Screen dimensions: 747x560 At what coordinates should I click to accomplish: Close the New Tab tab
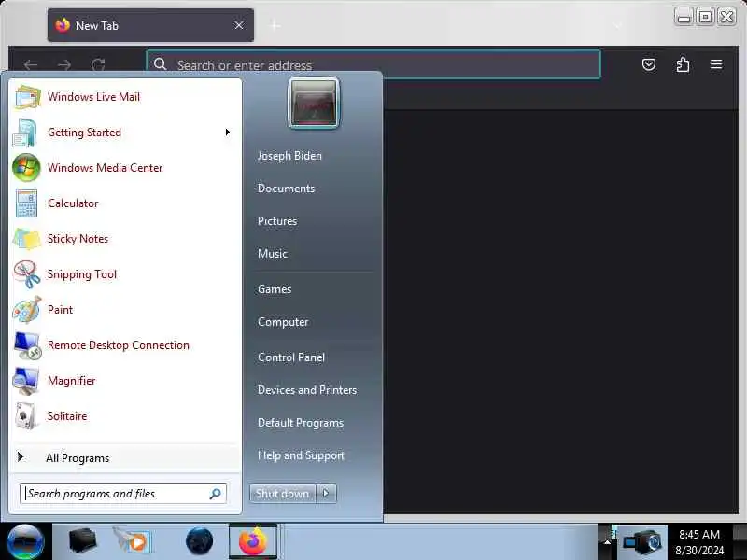tap(239, 25)
